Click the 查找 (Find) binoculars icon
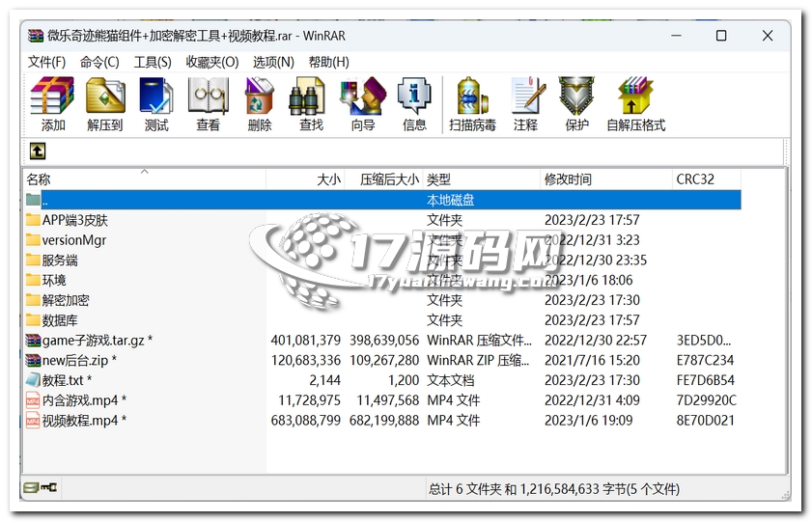 click(311, 104)
